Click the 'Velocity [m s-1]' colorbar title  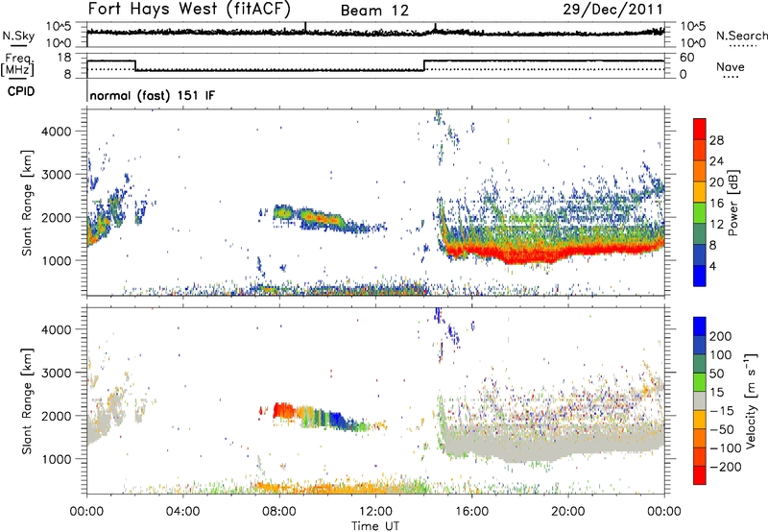click(x=752, y=400)
